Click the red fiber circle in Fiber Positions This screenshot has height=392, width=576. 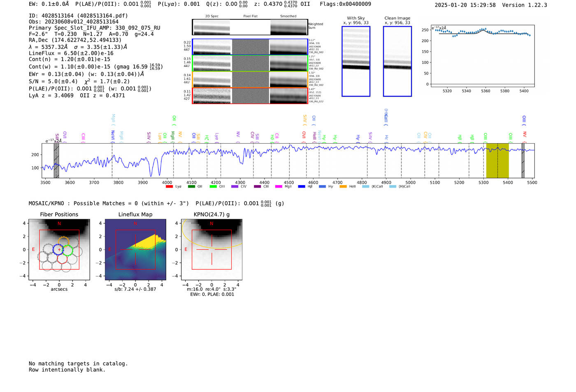[x=62, y=259]
